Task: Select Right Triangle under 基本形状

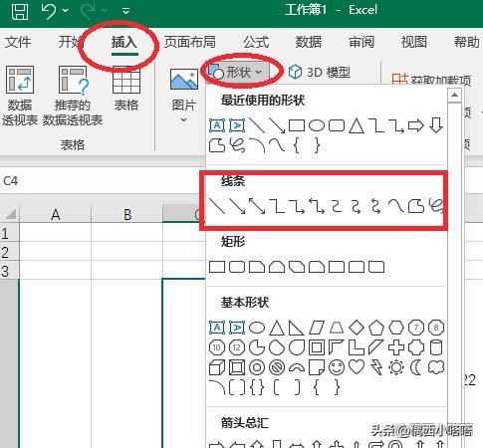Action: tap(296, 328)
